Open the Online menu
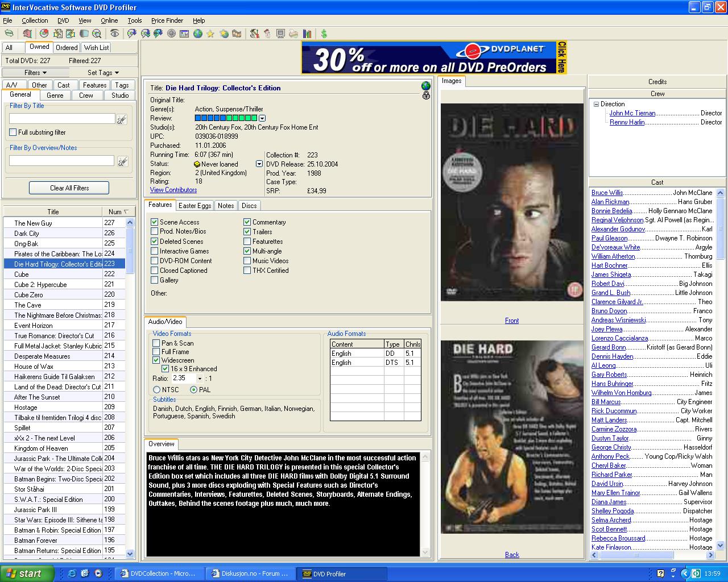The height and width of the screenshot is (582, 728). point(109,20)
